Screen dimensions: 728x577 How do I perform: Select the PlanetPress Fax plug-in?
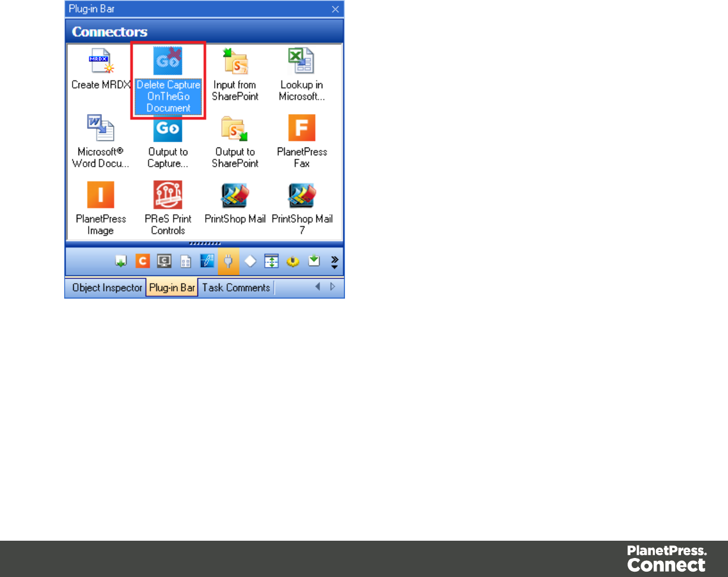coord(302,142)
